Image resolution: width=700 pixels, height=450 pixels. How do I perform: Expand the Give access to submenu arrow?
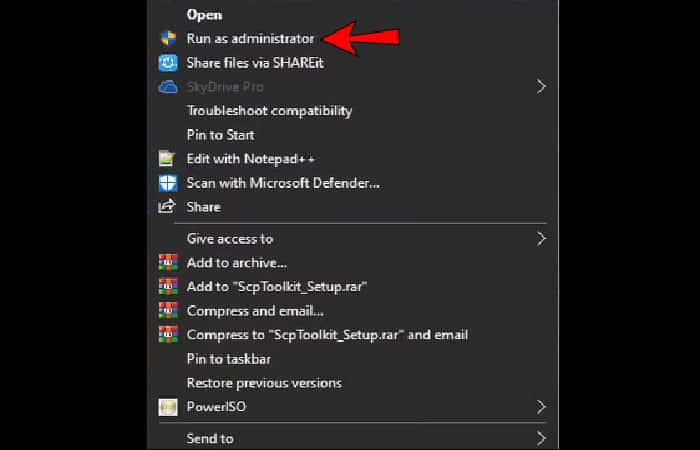541,239
